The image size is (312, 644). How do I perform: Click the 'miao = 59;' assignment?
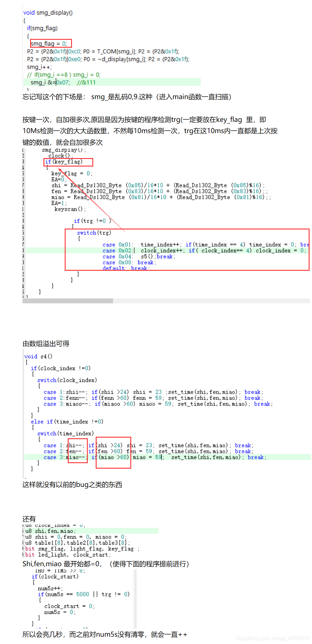(148, 457)
